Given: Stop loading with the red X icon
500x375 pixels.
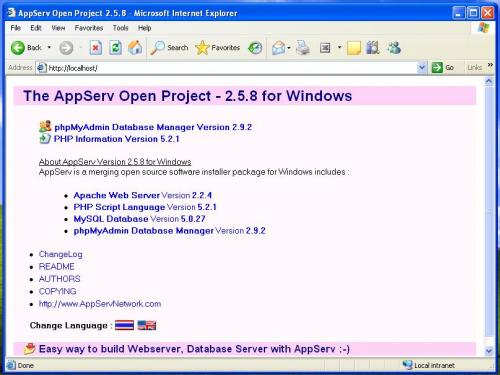Looking at the screenshot, I should (96, 48).
